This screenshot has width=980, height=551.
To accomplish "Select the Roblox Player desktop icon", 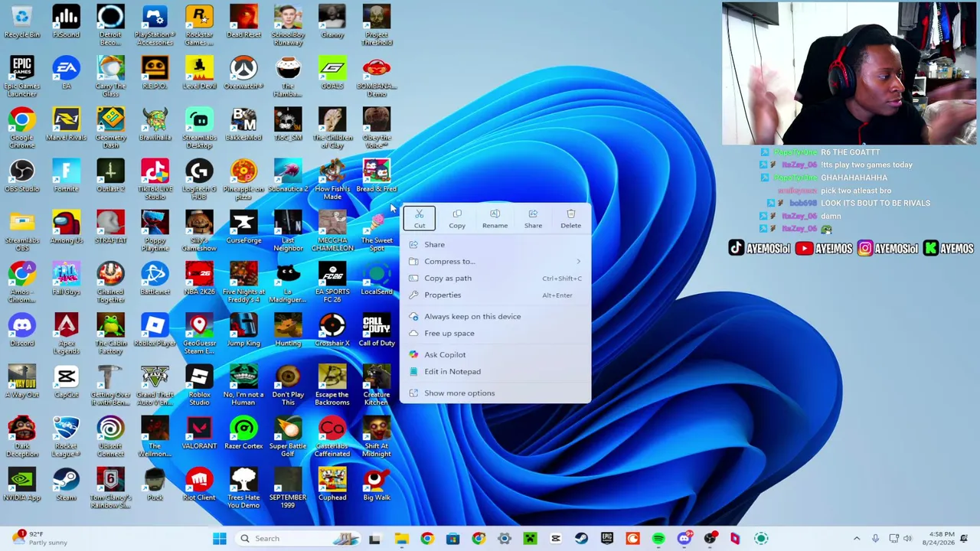I will [155, 330].
